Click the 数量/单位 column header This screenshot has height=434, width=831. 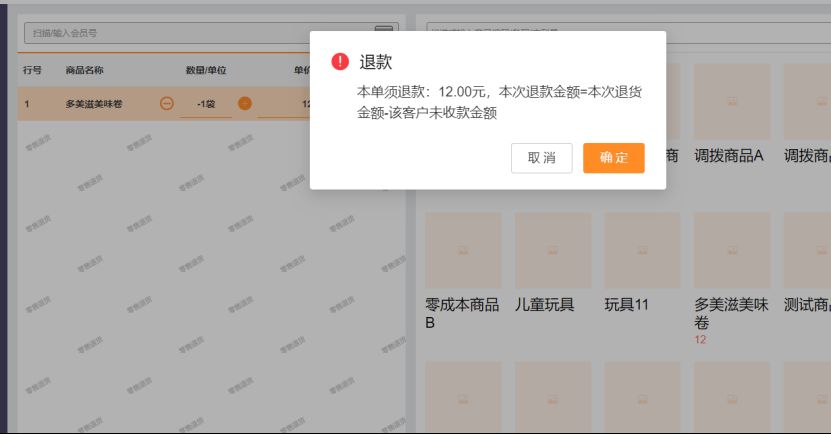coord(205,71)
